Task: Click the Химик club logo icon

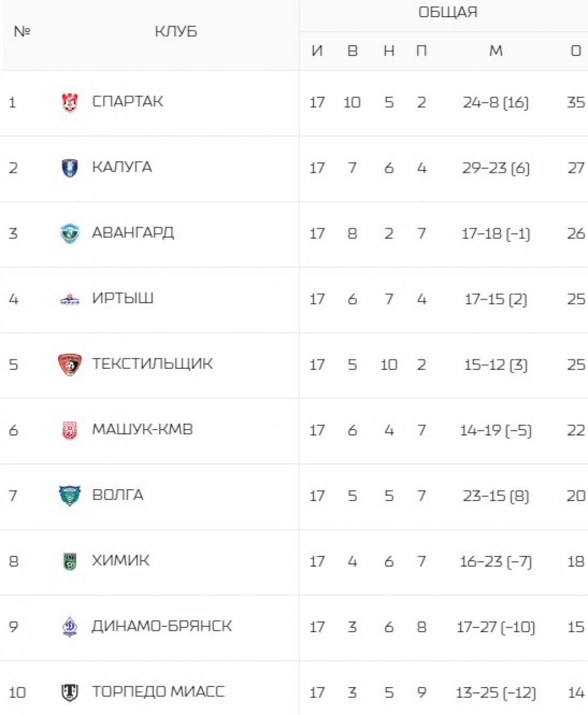Action: [x=70, y=561]
